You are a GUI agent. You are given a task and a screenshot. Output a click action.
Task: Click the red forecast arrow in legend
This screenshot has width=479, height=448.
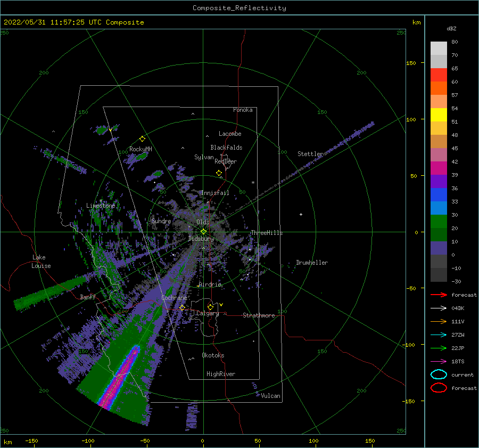click(x=439, y=295)
